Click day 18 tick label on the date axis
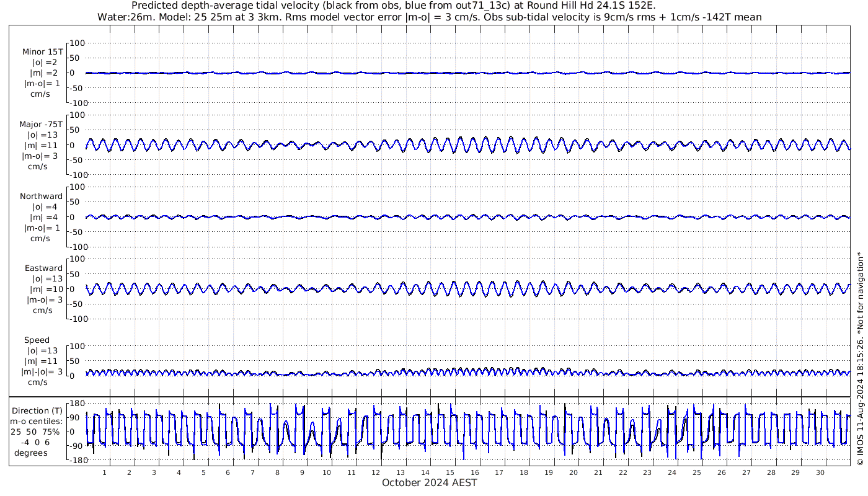Screen dimensions: 868x496 coord(524,472)
